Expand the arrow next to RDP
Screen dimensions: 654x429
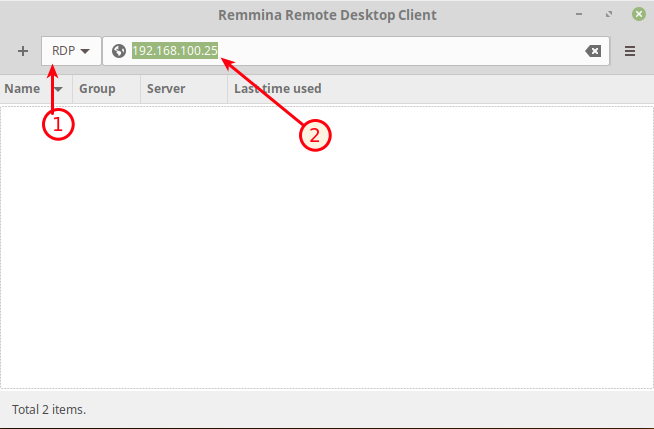tap(85, 51)
